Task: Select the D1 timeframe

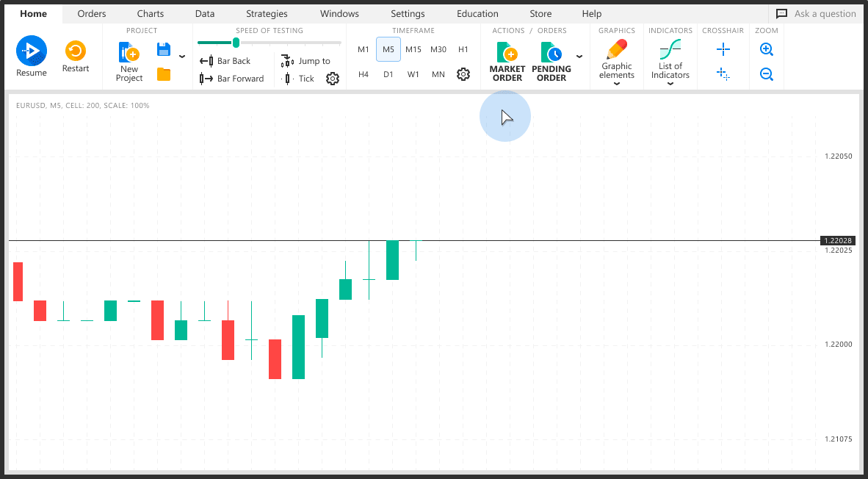Action: pos(388,74)
